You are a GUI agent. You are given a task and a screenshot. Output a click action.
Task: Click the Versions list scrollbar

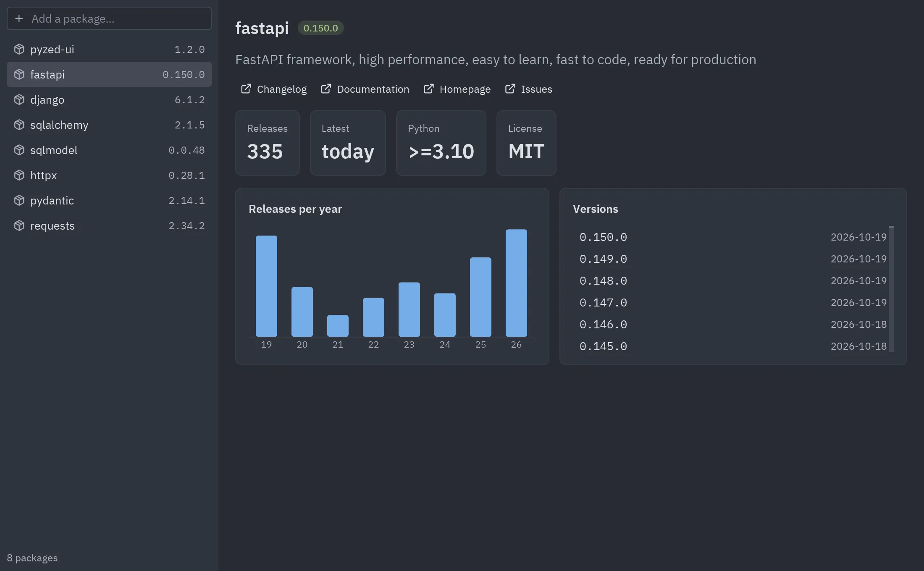click(891, 289)
